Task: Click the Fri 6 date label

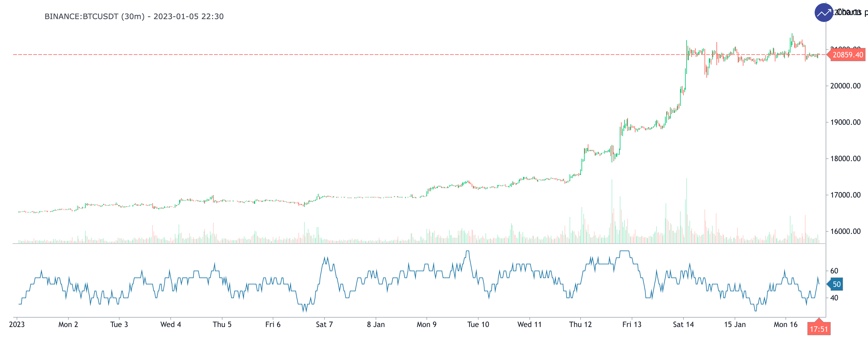Action: [273, 325]
